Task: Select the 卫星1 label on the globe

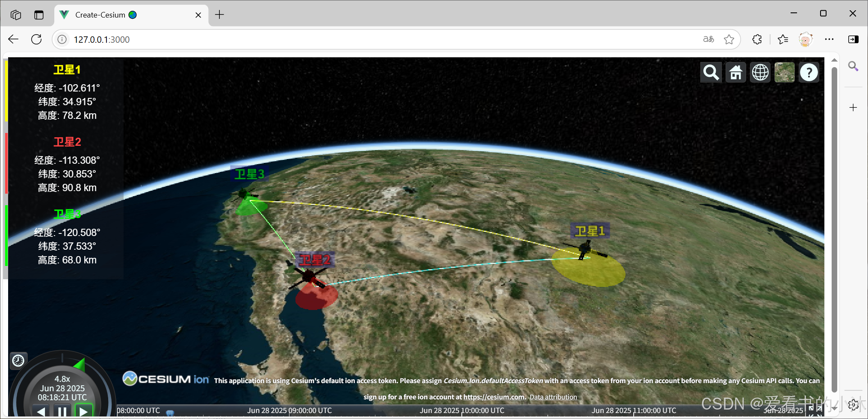Action: pos(590,231)
